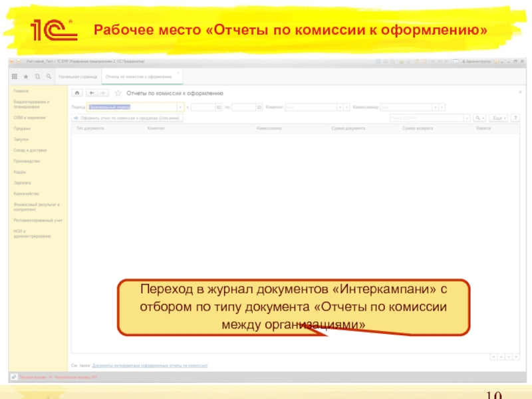Expand the Комитент dropdown
The height and width of the screenshot is (399, 532).
click(340, 106)
